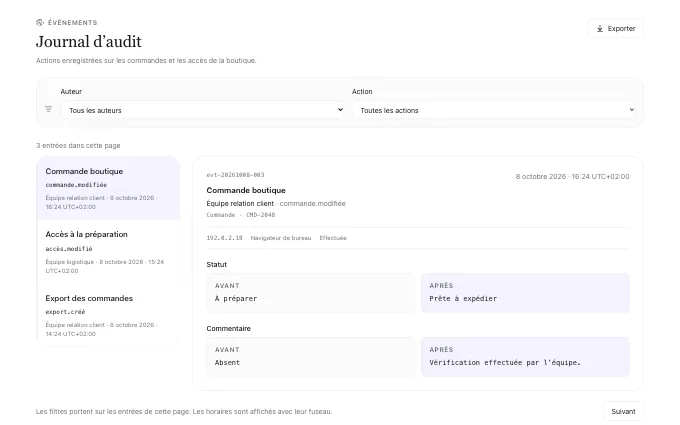Select the Export des commandes entry
This screenshot has width=680, height=425.
pos(108,315)
